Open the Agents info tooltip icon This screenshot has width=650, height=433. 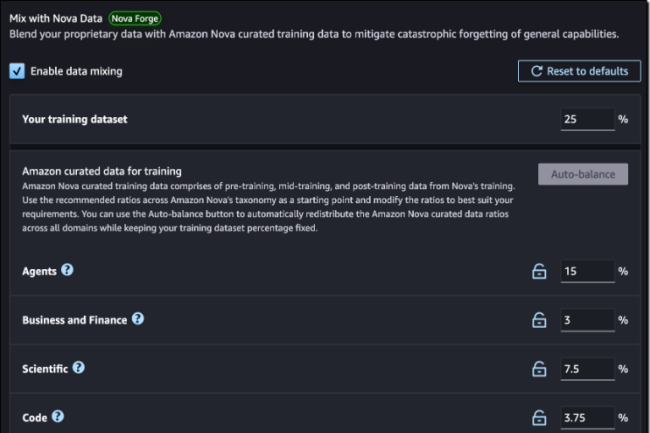point(67,270)
